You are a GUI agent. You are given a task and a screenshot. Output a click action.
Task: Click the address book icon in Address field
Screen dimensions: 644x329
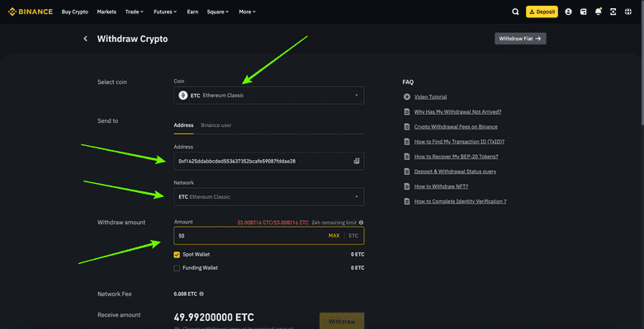coord(356,162)
